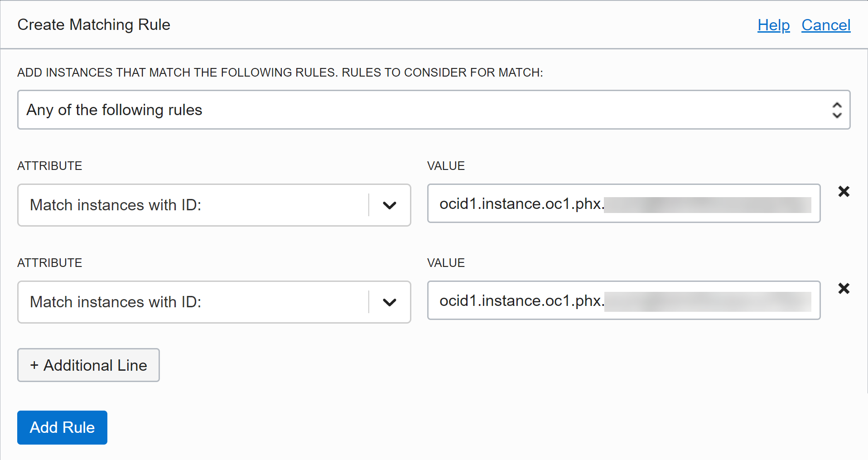Focus the second instance OCID value field
Image resolution: width=868 pixels, height=460 pixels.
click(x=623, y=300)
